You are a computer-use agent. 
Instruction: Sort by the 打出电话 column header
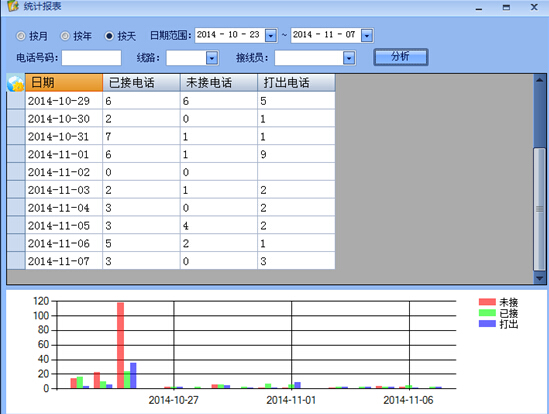click(x=296, y=83)
